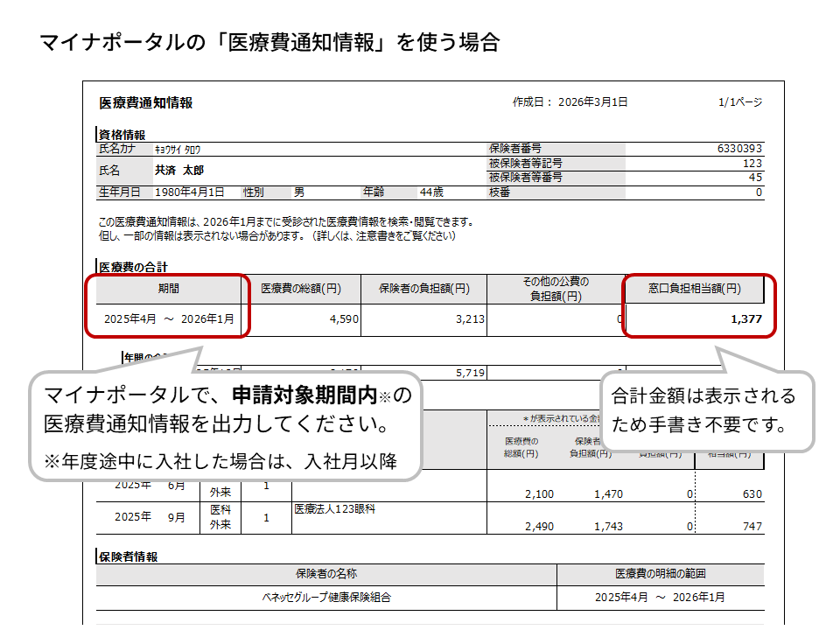Click the 保険者の負担額 value 3,213
The width and height of the screenshot is (840, 630).
click(470, 319)
